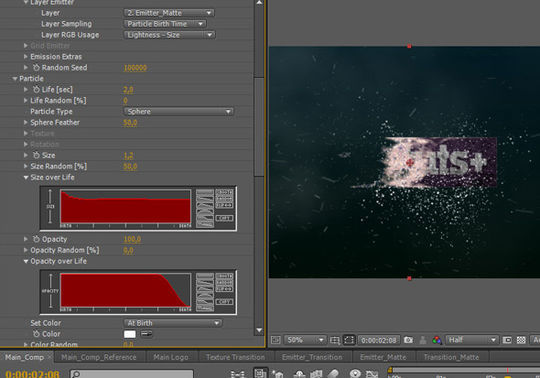Switch to the Main_Comp_Reference tab

point(99,357)
